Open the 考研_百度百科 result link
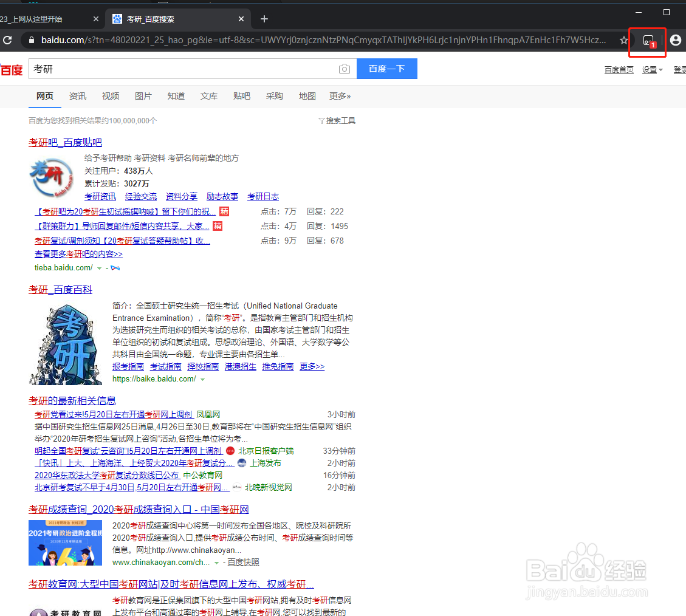Viewport: 686px width, 616px height. (x=60, y=289)
